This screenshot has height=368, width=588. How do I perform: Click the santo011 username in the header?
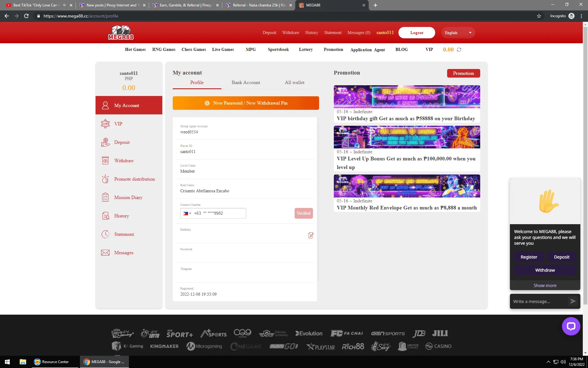pos(385,33)
